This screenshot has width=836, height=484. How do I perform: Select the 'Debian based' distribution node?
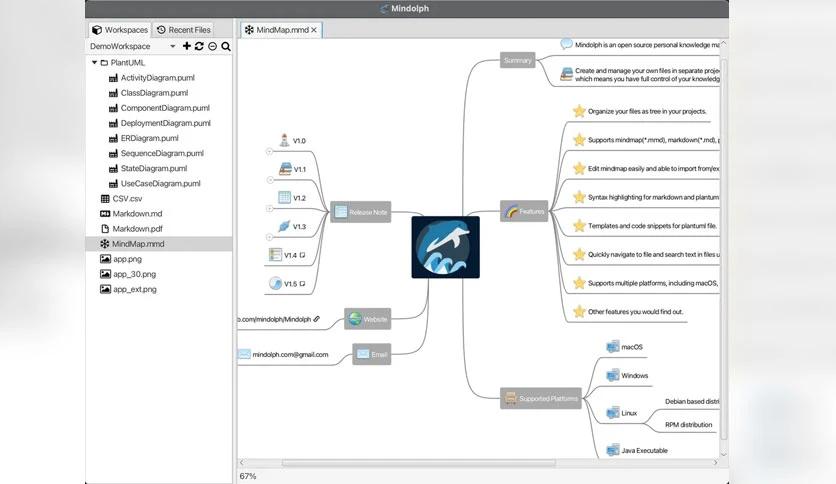click(692, 401)
